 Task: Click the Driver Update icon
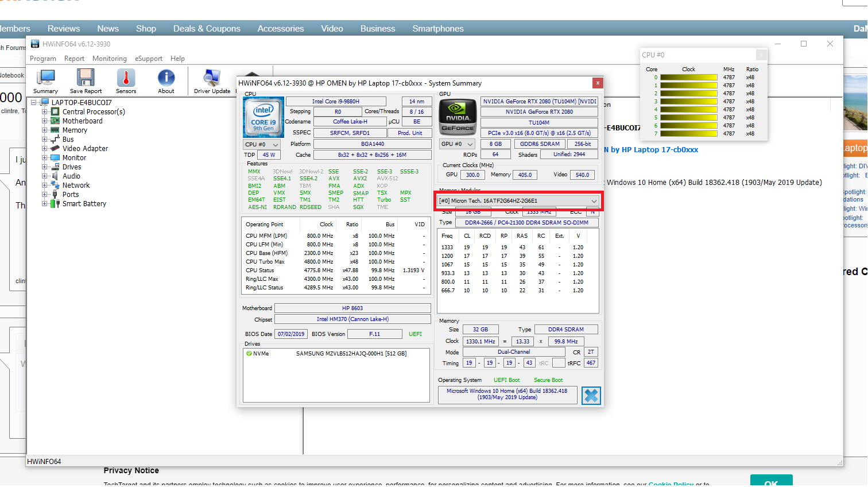pos(212,78)
